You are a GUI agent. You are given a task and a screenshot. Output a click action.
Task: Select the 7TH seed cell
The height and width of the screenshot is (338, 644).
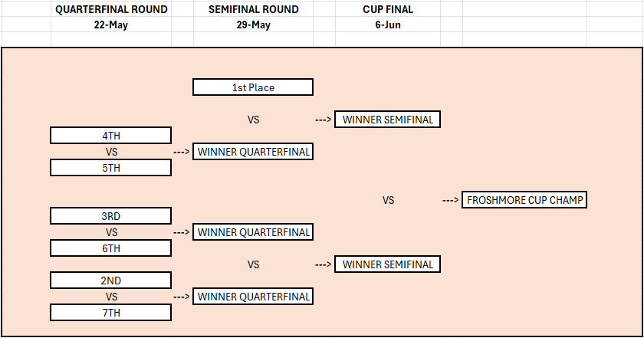[x=110, y=313]
